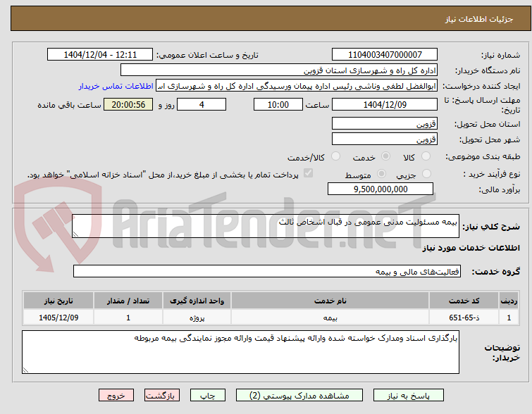
Task: Click the جزئیات اطلاعات نیاز page title
Action: pos(479,19)
